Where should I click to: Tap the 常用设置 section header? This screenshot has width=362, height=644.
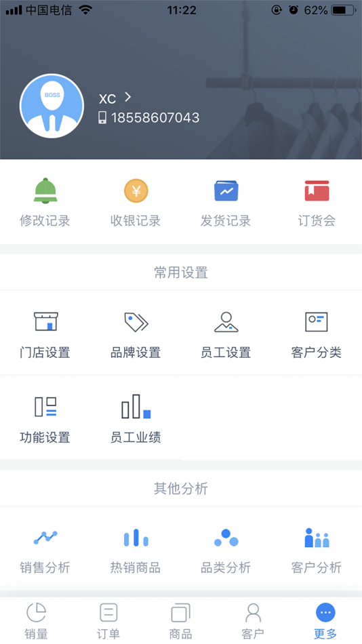[181, 273]
